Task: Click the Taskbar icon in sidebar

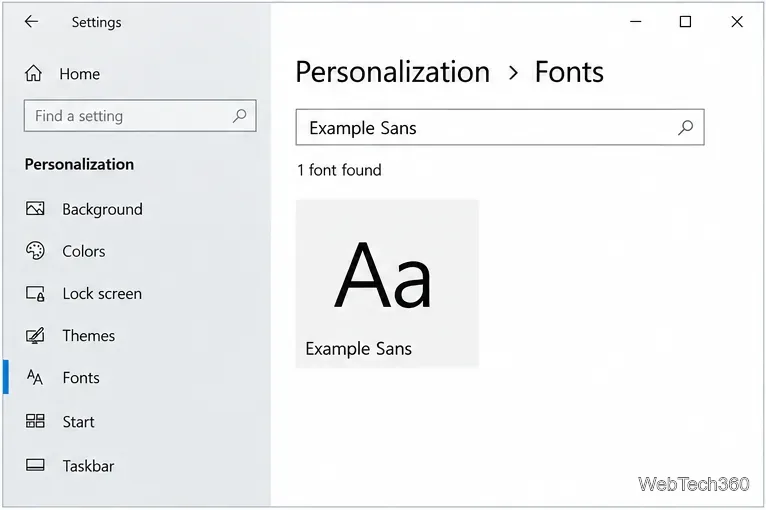Action: click(35, 465)
